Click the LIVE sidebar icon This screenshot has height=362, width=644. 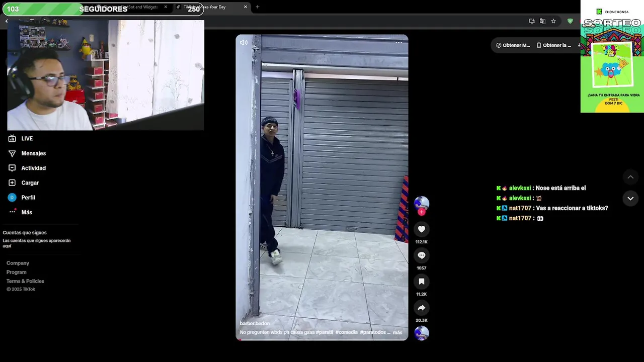(x=12, y=139)
